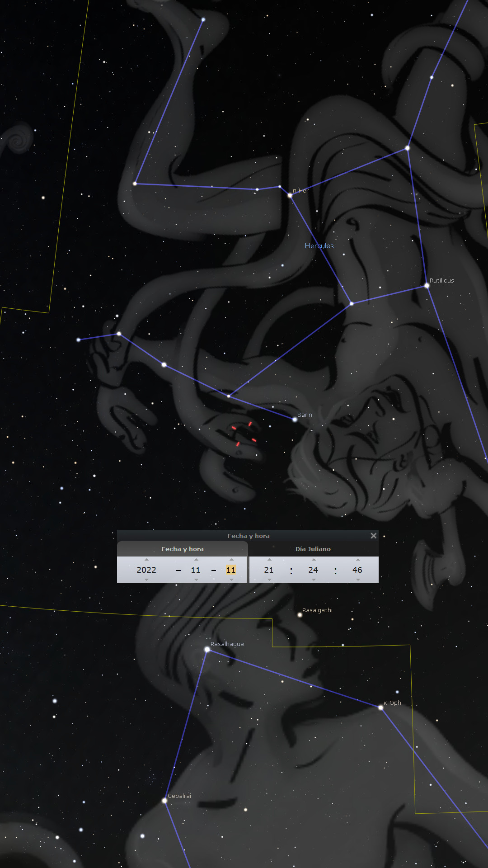Switch to the Fecha y hora tab
The width and height of the screenshot is (488, 868).
click(x=183, y=549)
